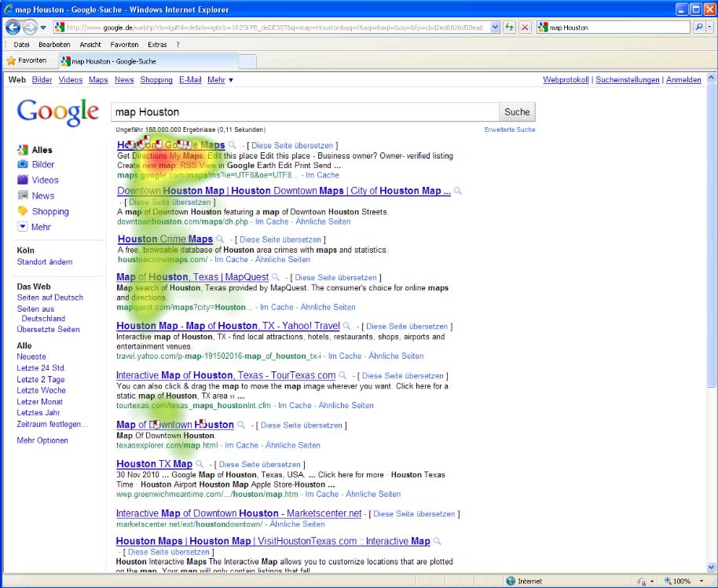The height and width of the screenshot is (588, 718).
Task: Open the Favoriten menu in the menu bar
Action: click(124, 45)
